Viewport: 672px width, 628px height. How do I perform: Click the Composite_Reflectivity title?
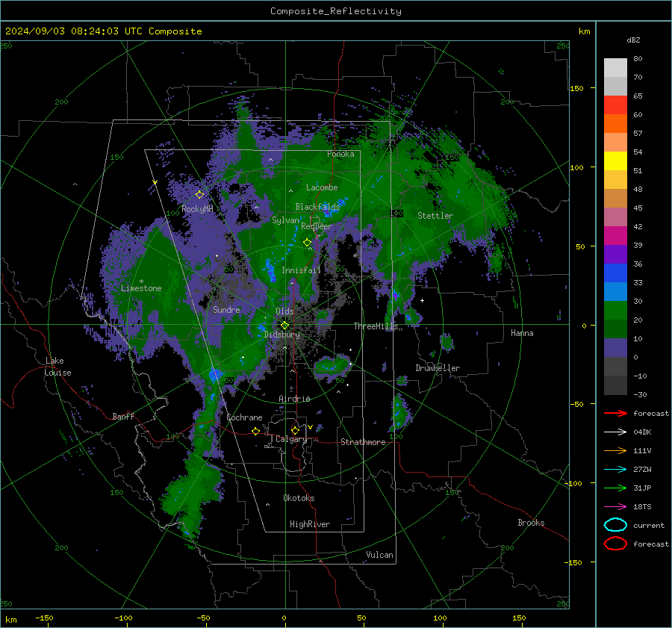[x=336, y=11]
